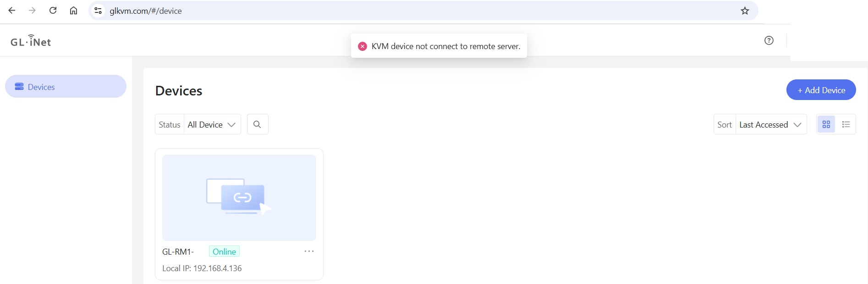Open GL-RM1 device more options menu
Screen dimensions: 868x284
pos(309,251)
